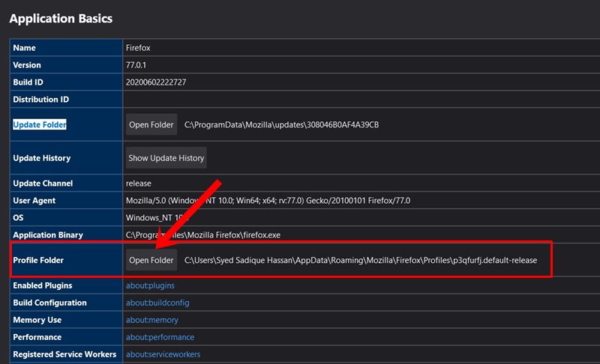Screen dimensions: 600x364
Task: Open the about:plugins link
Action: [x=150, y=285]
